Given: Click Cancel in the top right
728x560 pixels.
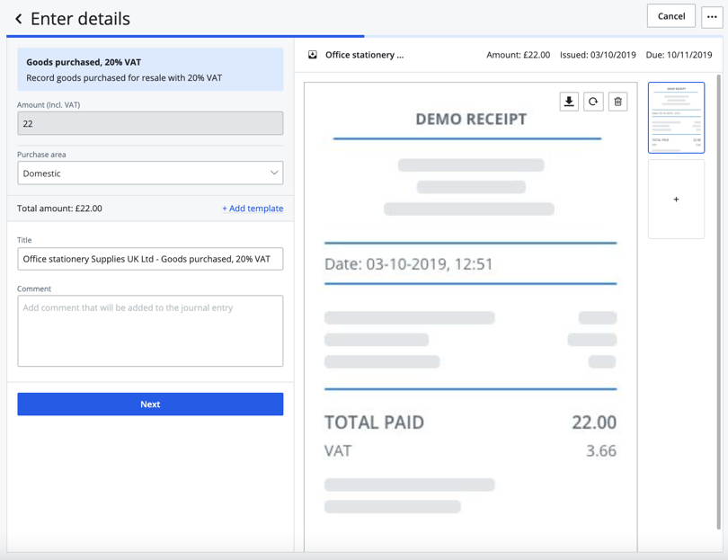Looking at the screenshot, I should 670,16.
